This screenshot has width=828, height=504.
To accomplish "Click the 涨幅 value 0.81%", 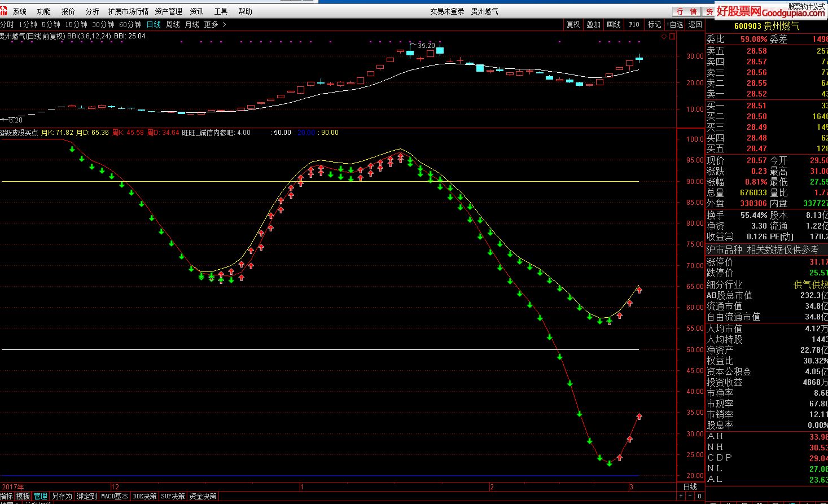I will coord(755,182).
